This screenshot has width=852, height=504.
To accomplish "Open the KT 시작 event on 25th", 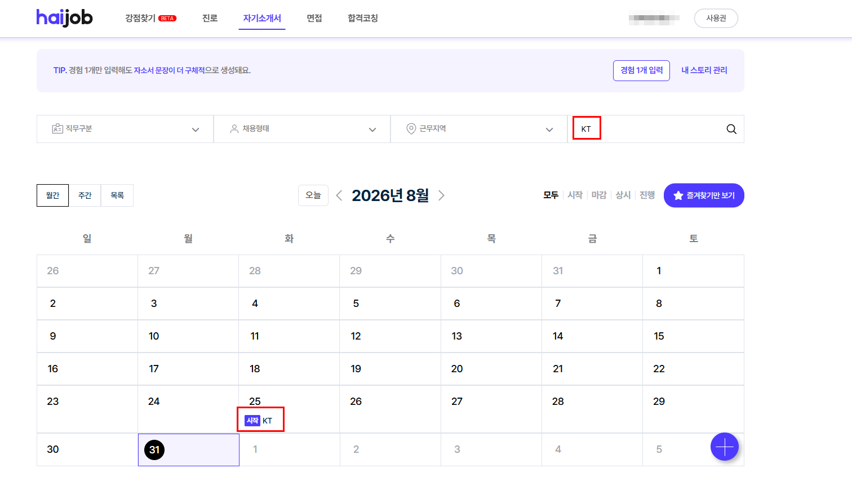I will click(x=260, y=420).
